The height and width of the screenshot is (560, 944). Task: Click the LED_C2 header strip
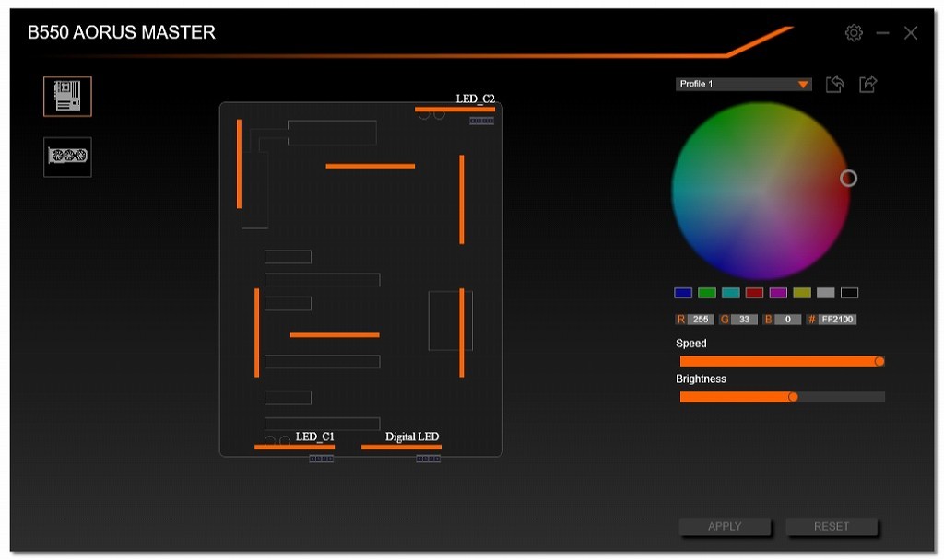[454, 110]
